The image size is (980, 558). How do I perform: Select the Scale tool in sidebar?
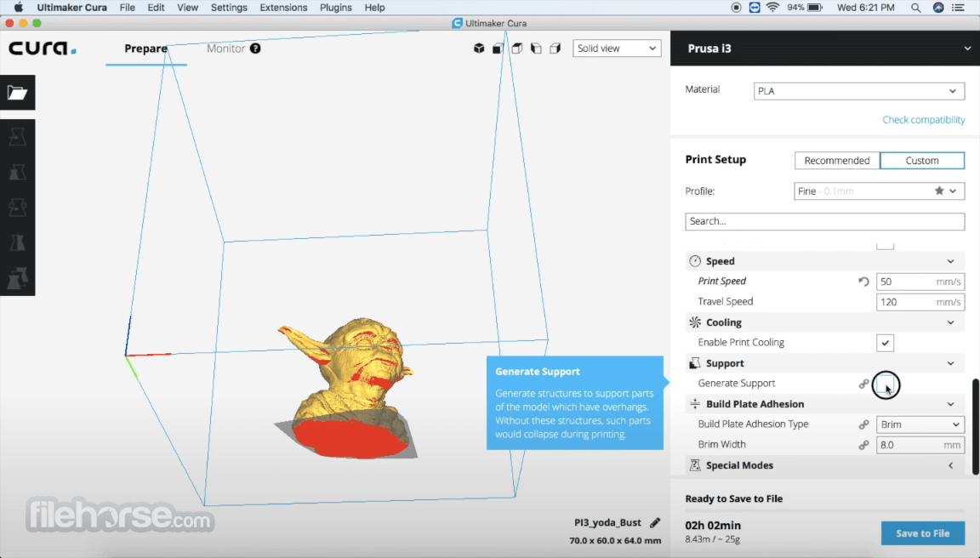pyautogui.click(x=18, y=172)
